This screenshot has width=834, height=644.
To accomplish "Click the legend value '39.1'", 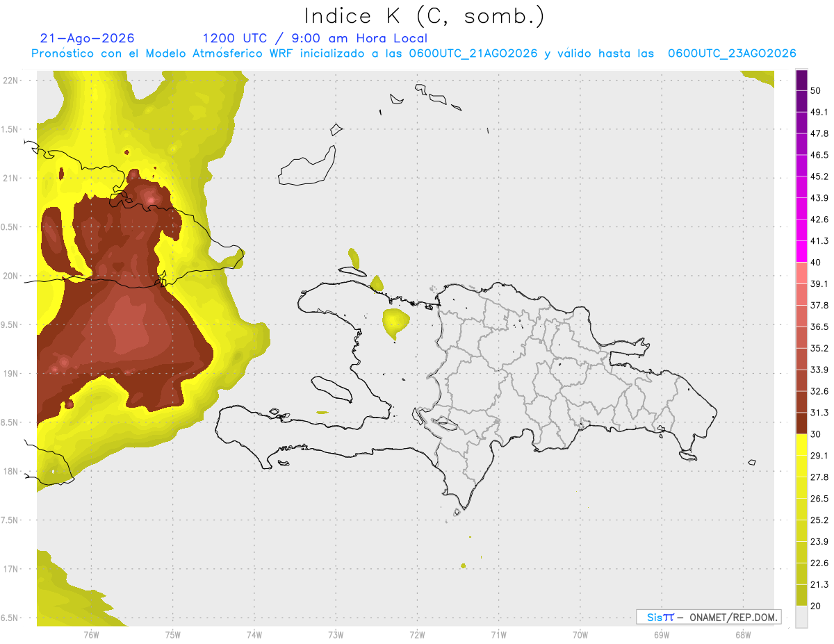I will coord(819,283).
